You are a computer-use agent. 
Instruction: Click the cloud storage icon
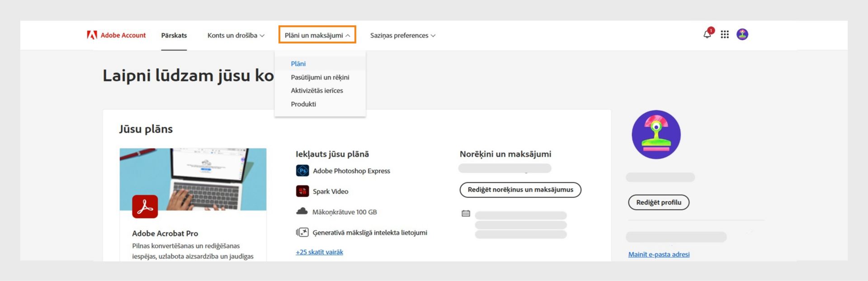click(x=302, y=211)
